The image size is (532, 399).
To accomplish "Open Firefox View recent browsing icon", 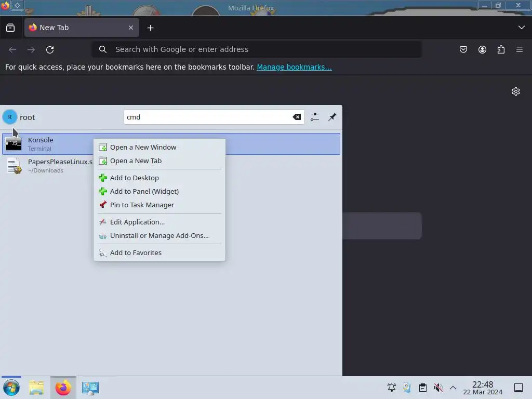I will pos(10,28).
